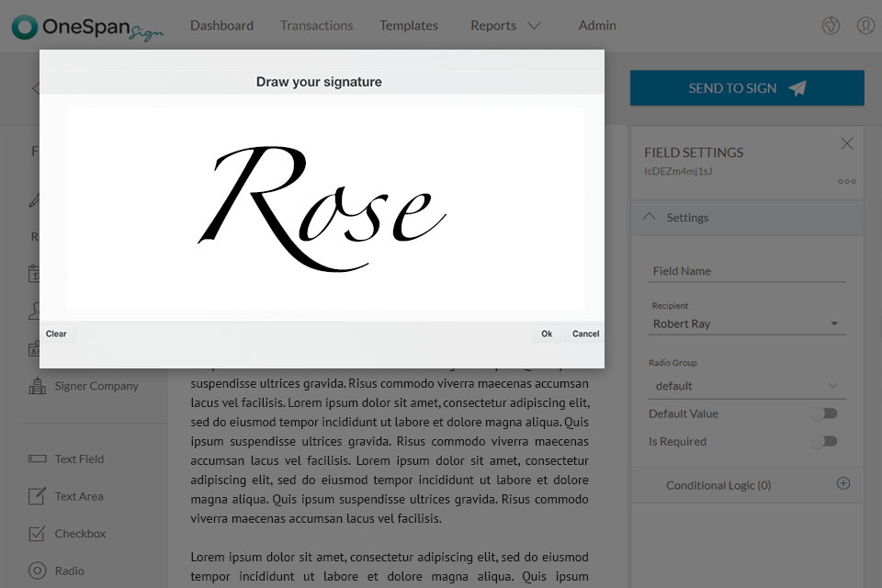
Task: Click inside the signature drawing canvas
Action: coord(325,209)
